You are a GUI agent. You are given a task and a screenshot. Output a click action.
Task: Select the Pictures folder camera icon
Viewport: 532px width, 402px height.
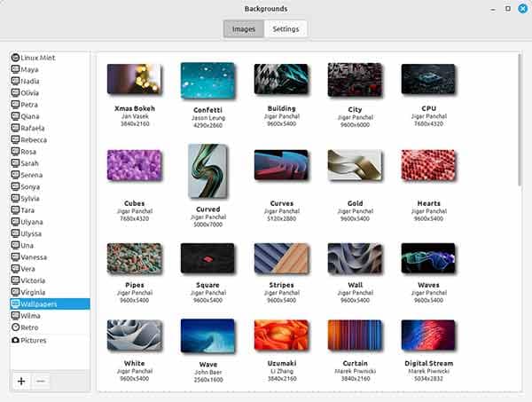click(15, 340)
